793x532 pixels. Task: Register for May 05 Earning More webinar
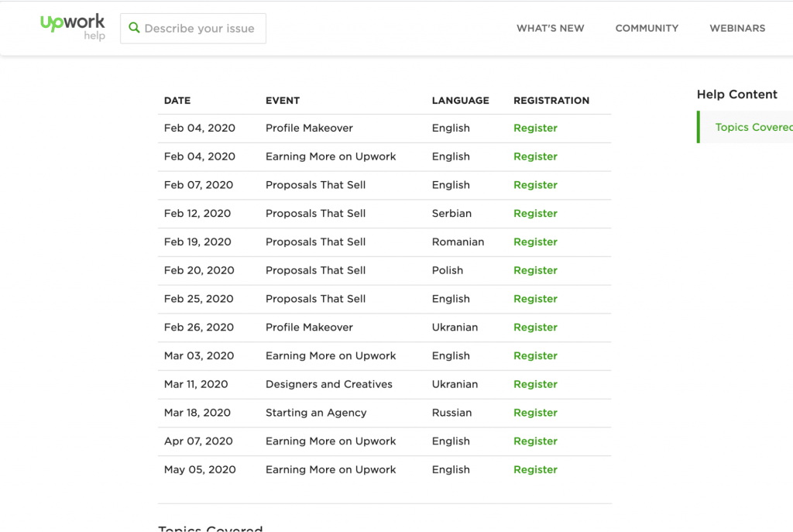535,470
